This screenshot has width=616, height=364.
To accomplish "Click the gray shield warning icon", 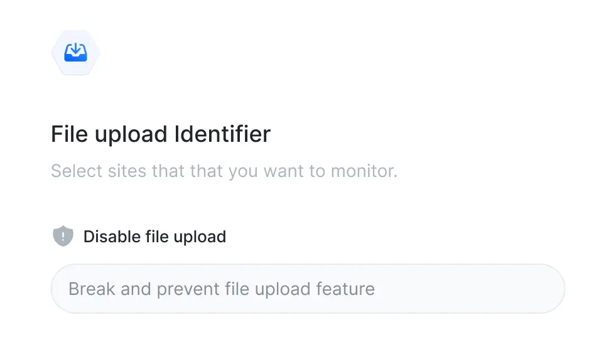I will 63,237.
